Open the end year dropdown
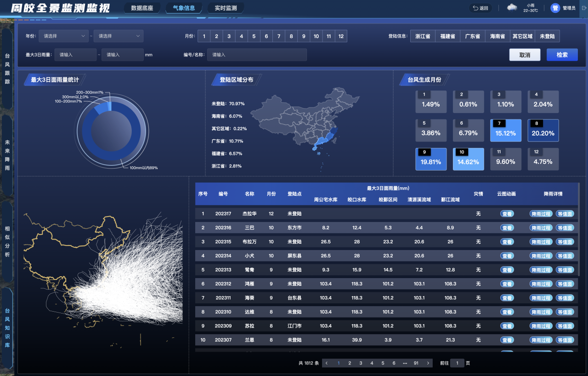 [x=119, y=36]
